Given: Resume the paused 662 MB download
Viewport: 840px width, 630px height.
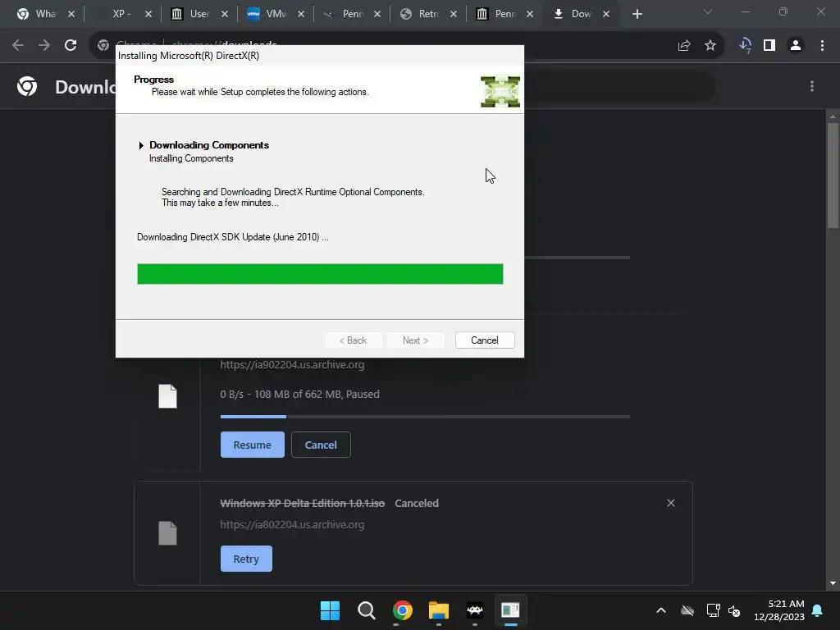Looking at the screenshot, I should pyautogui.click(x=253, y=445).
